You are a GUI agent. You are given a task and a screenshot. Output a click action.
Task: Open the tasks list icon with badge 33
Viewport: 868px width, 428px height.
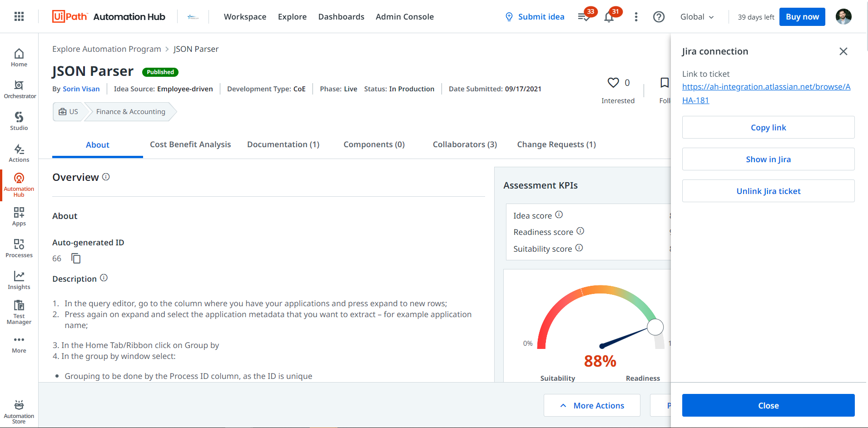[x=584, y=17]
